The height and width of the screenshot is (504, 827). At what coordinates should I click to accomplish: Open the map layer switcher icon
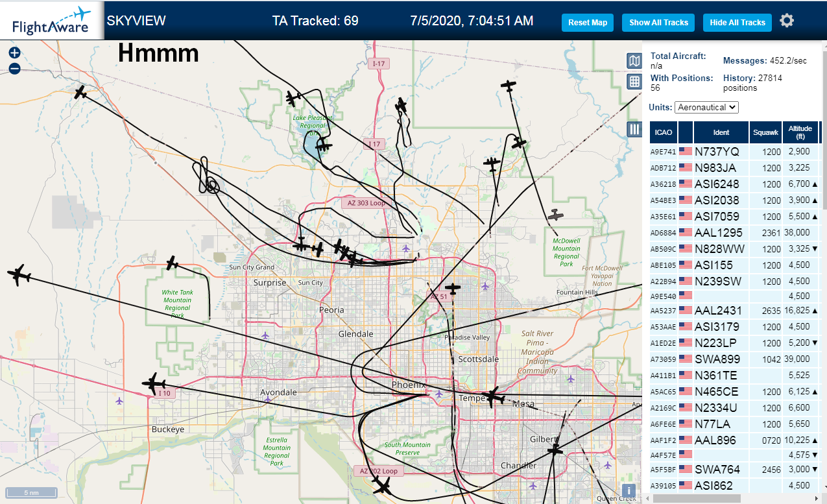(634, 61)
